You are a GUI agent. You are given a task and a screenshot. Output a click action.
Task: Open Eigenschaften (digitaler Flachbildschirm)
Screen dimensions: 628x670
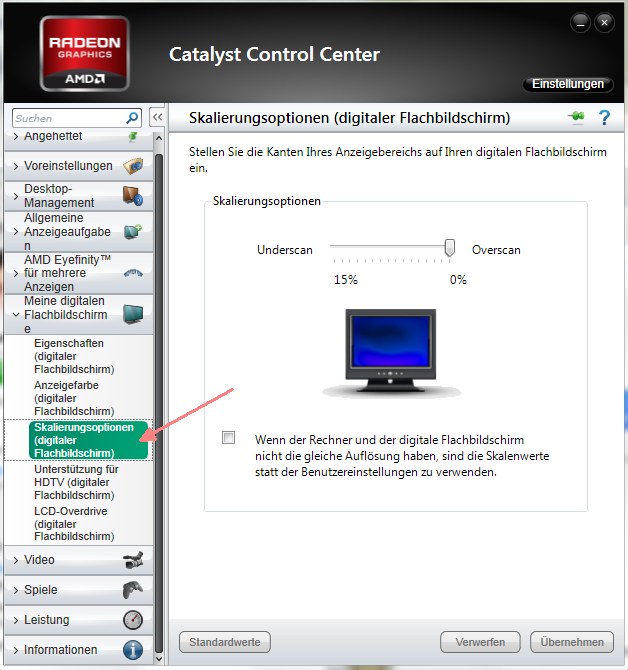tap(74, 356)
